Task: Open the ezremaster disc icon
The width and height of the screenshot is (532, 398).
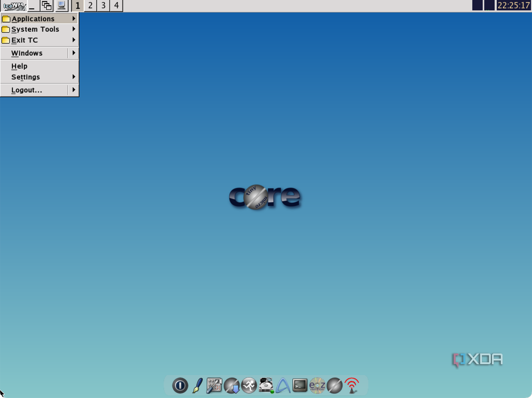Action: tap(317, 385)
